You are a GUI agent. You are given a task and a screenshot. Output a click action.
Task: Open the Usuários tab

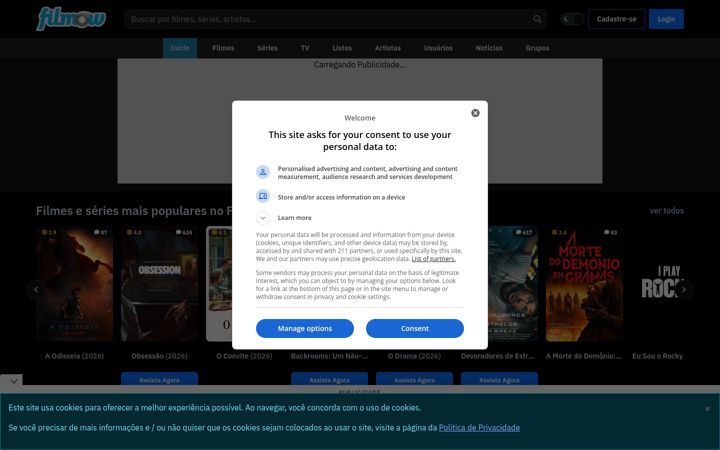438,48
